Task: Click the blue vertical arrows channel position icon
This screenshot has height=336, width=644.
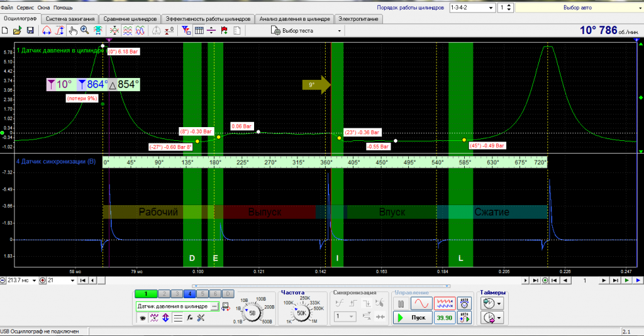Action: pos(165,318)
